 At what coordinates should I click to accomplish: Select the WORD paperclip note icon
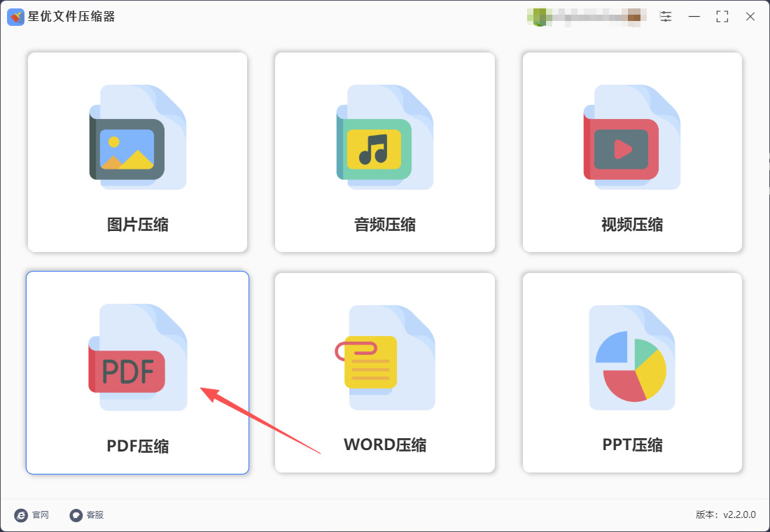coord(384,357)
